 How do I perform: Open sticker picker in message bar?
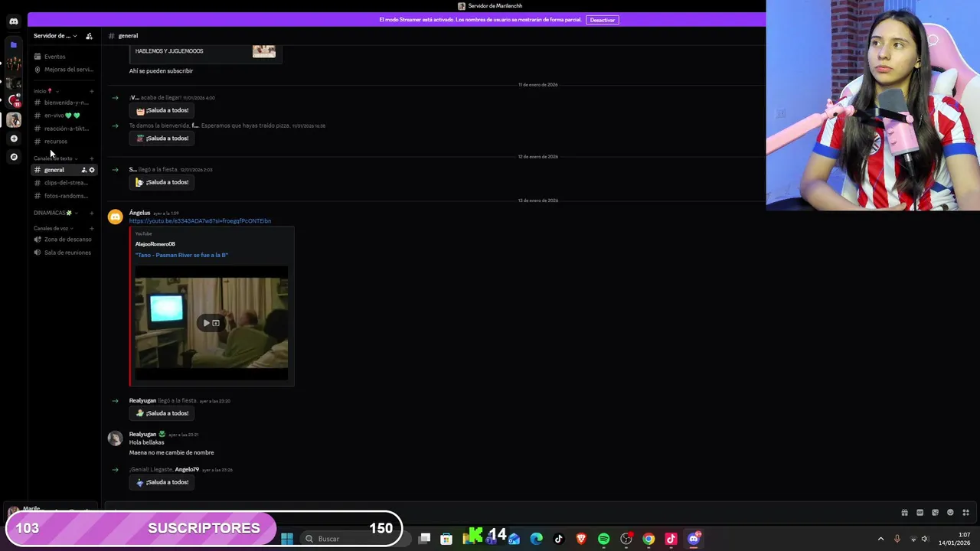[x=935, y=513]
